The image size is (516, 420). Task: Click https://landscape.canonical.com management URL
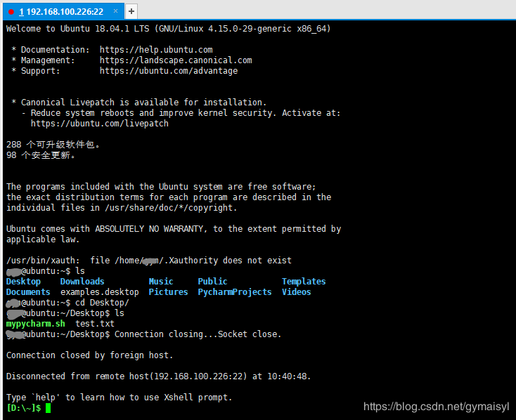176,60
